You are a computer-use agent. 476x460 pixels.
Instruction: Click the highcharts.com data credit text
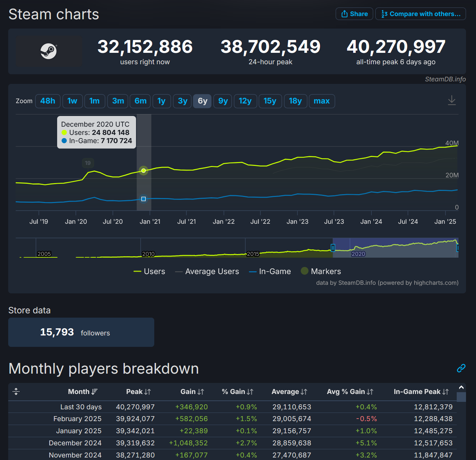click(x=387, y=283)
